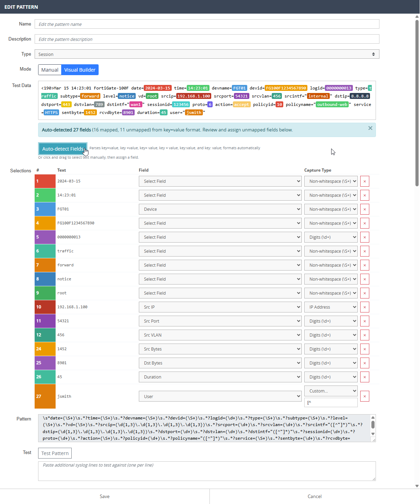Screen dimensions: 420x504
Task: Remove selection row 2024-03-15
Action: pos(365,181)
